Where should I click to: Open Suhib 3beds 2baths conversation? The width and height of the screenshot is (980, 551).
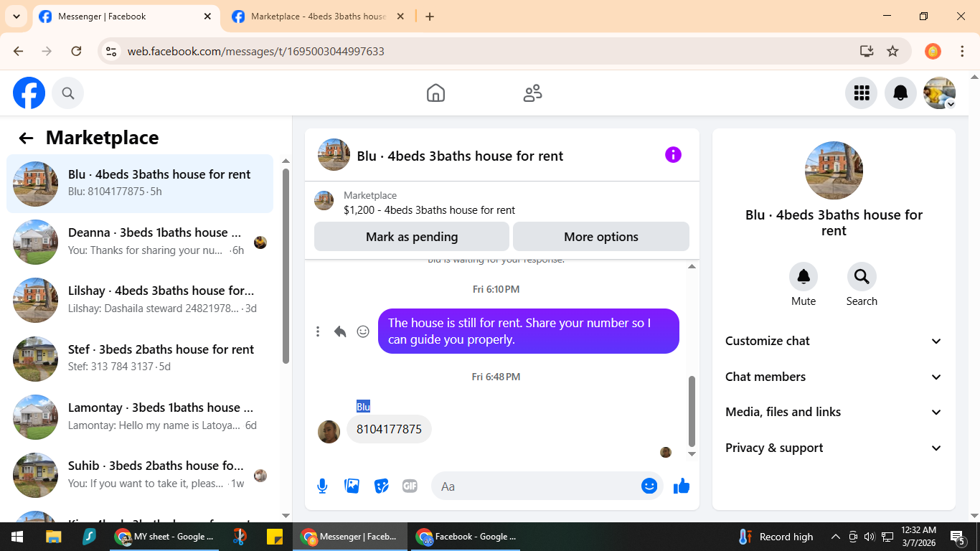[140, 474]
